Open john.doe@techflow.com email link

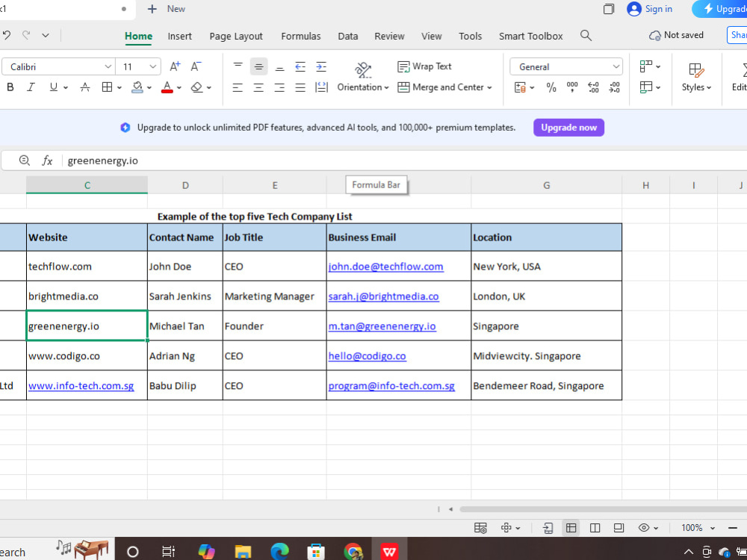tap(385, 267)
